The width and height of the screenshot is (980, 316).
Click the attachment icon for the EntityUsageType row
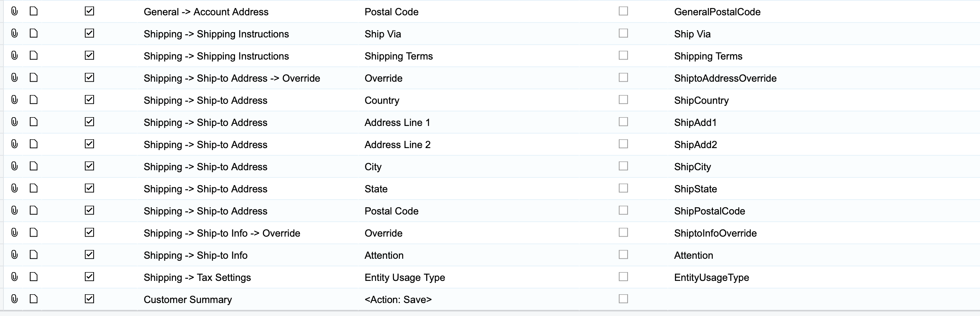click(15, 277)
